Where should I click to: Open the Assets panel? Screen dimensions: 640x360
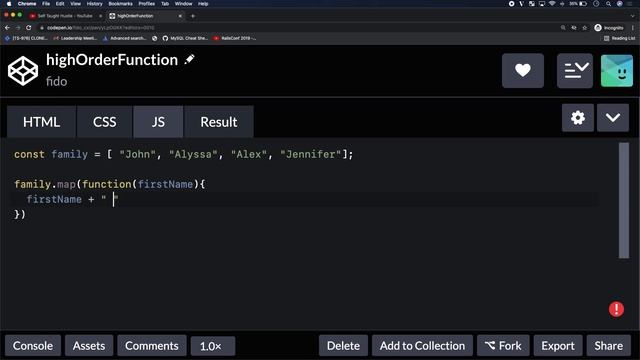(89, 346)
